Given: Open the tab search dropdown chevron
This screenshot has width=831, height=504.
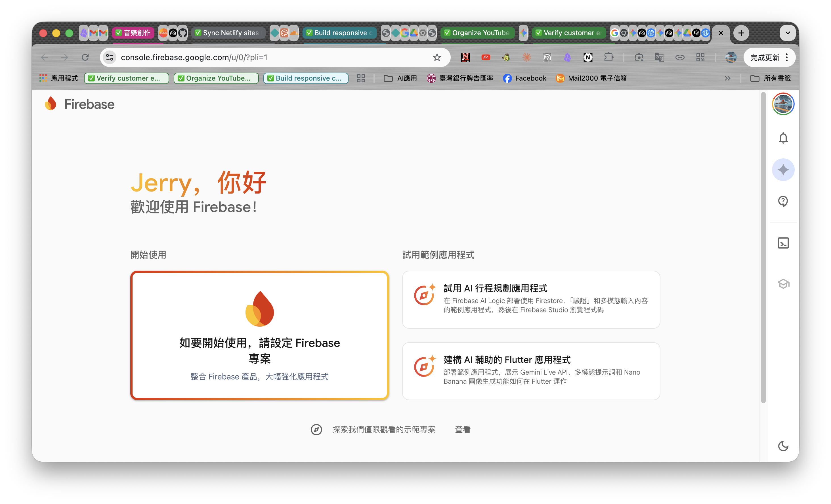Looking at the screenshot, I should [x=788, y=33].
